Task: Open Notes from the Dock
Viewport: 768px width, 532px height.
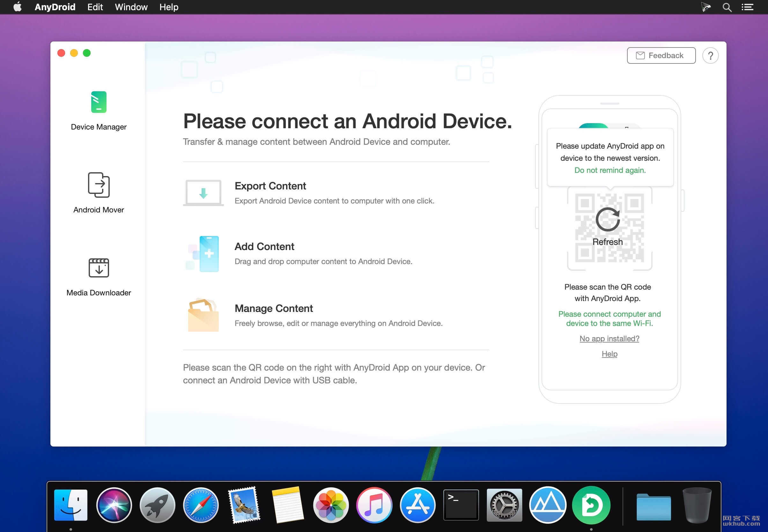Action: (288, 505)
